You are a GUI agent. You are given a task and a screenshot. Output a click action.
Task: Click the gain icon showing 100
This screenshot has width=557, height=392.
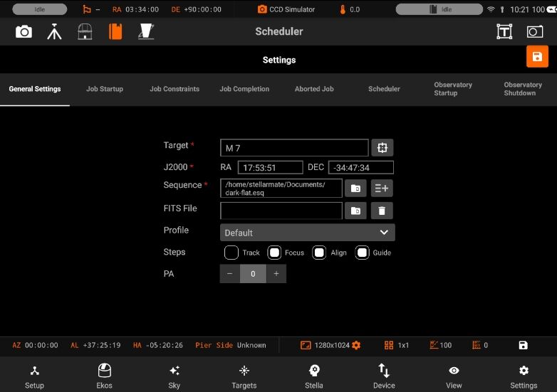pyautogui.click(x=434, y=345)
